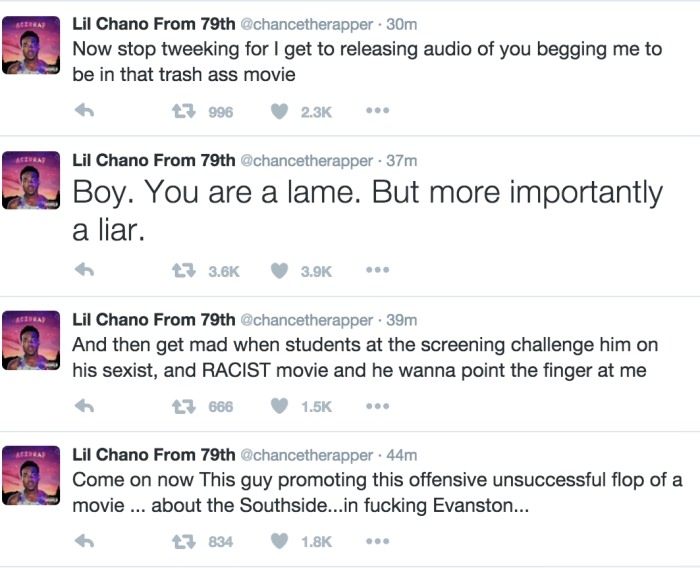Like the tweet with 1.8K likes
The height and width of the screenshot is (568, 700).
point(281,541)
